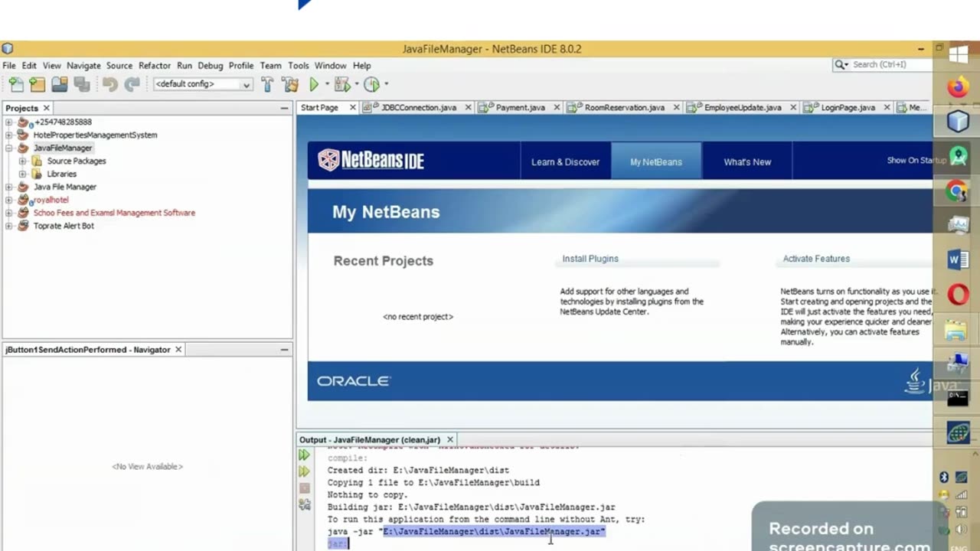Close the Output JavaFileManager tab

click(450, 440)
